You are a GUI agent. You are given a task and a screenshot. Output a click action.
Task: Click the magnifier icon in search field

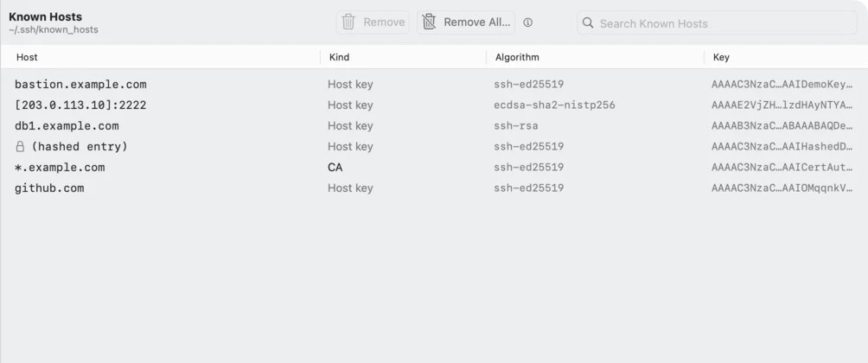point(588,23)
